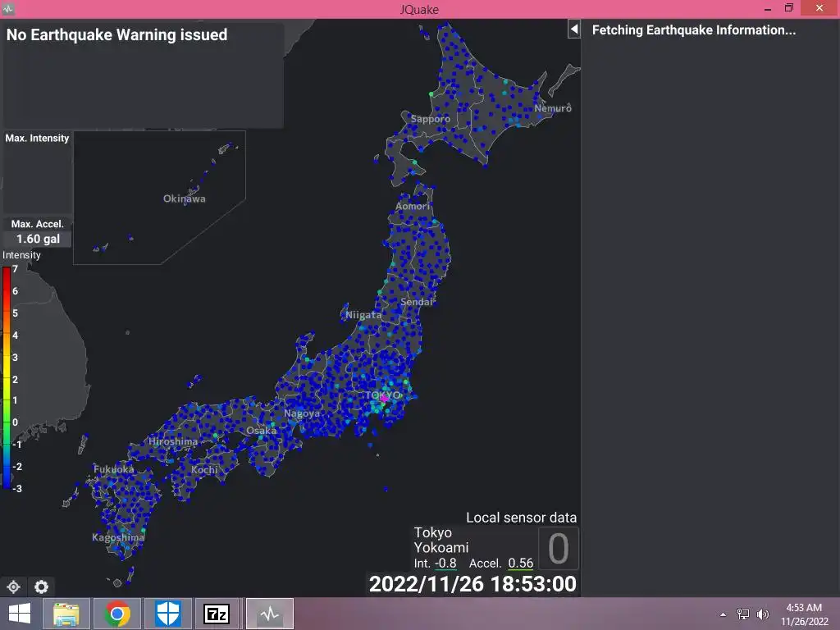Click the 'No Earthquake Warning issued' banner

tap(116, 34)
